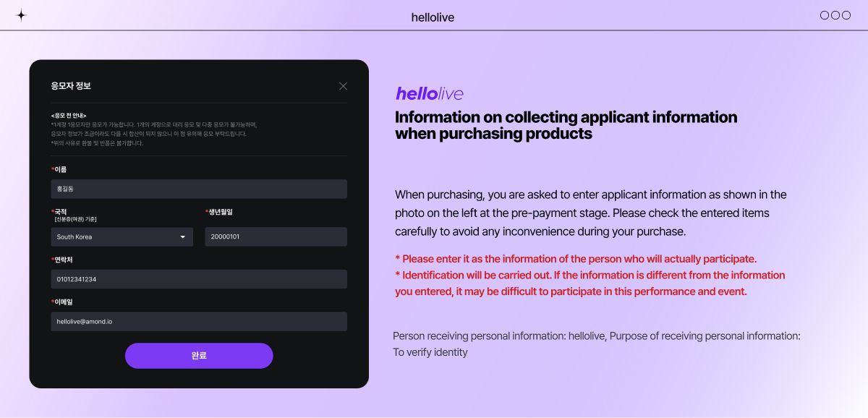Click the birth date field 20000101
This screenshot has height=418, width=868.
tap(276, 237)
